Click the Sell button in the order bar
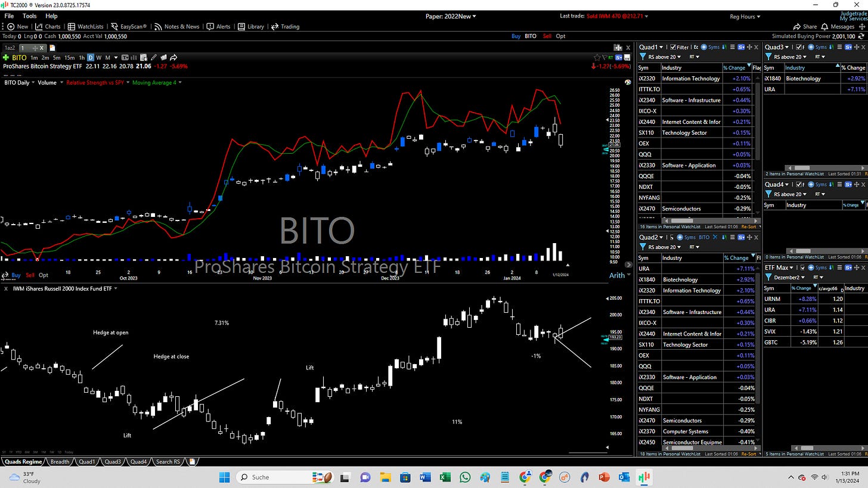Viewport: 868px width, 488px height. (547, 36)
